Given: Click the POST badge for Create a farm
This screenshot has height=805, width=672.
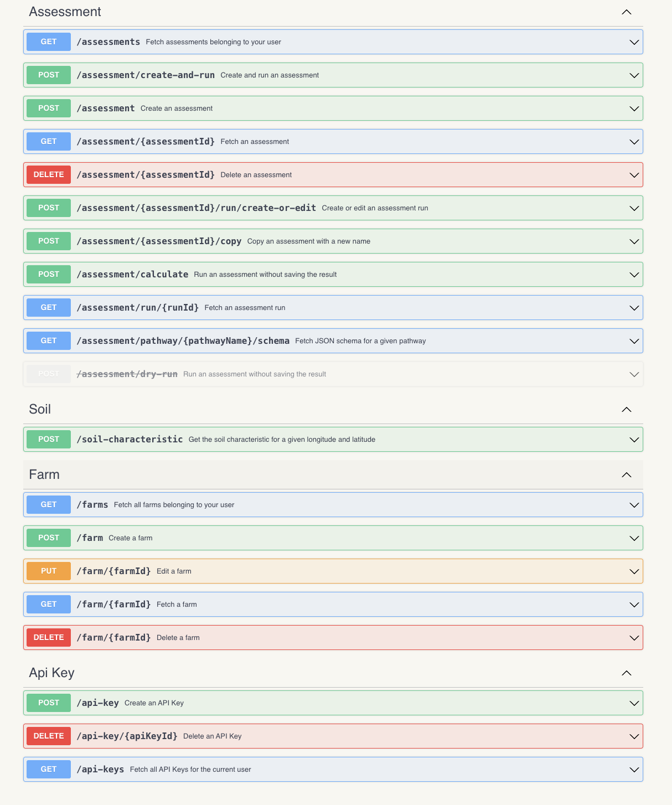Looking at the screenshot, I should coord(49,538).
